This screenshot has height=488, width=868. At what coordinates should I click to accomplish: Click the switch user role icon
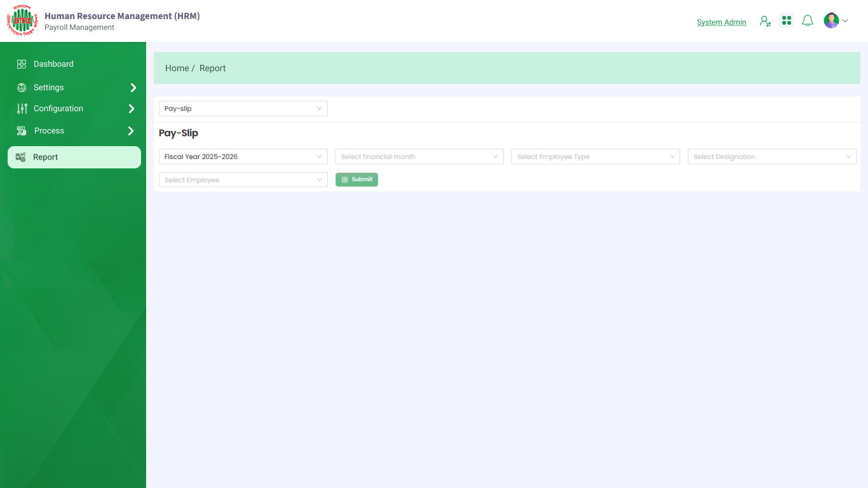[765, 21]
